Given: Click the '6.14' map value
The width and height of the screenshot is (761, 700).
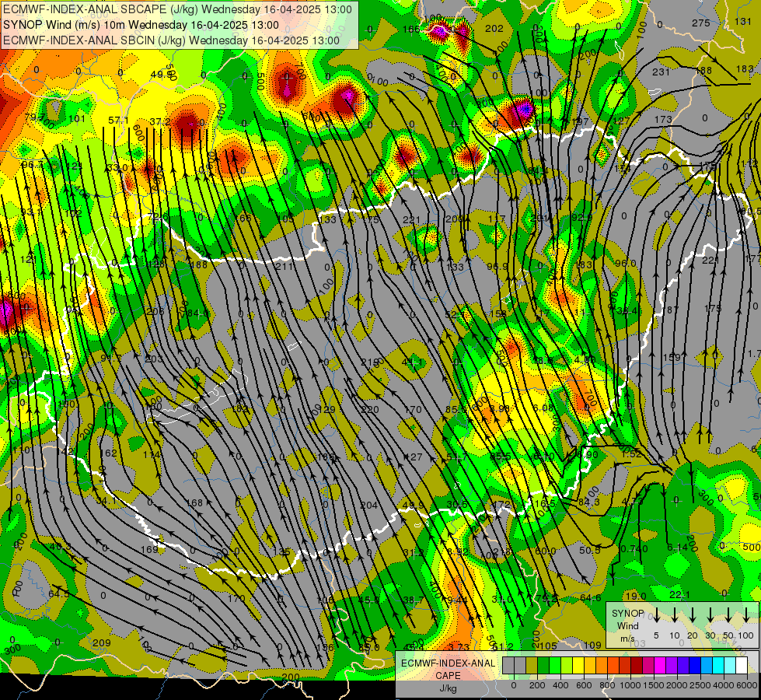Looking at the screenshot, I should [678, 547].
